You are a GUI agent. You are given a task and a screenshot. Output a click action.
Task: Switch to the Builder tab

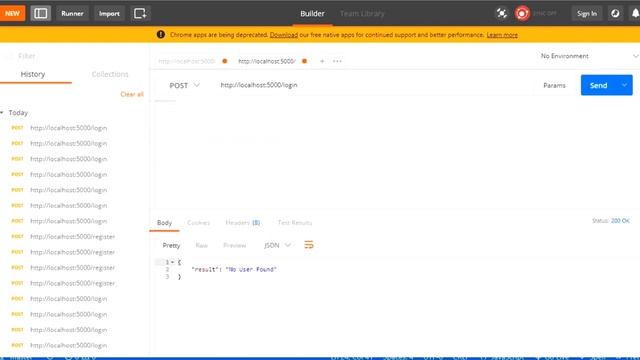[x=312, y=13]
